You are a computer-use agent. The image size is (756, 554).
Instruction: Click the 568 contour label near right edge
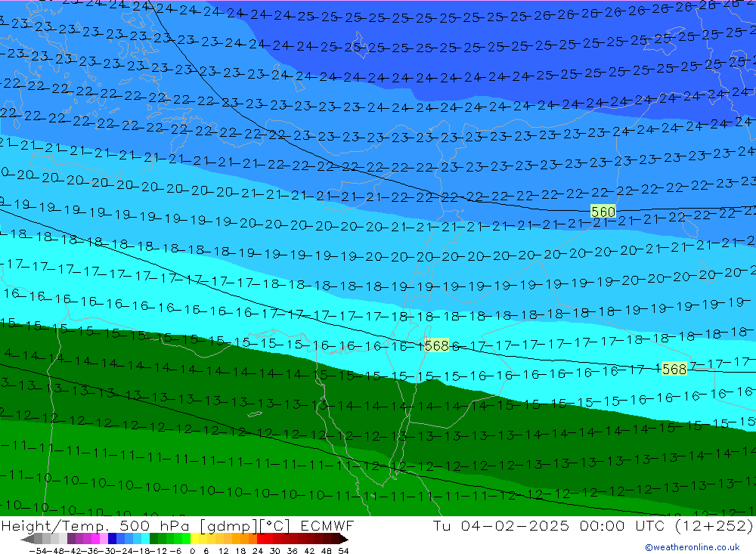coord(674,370)
